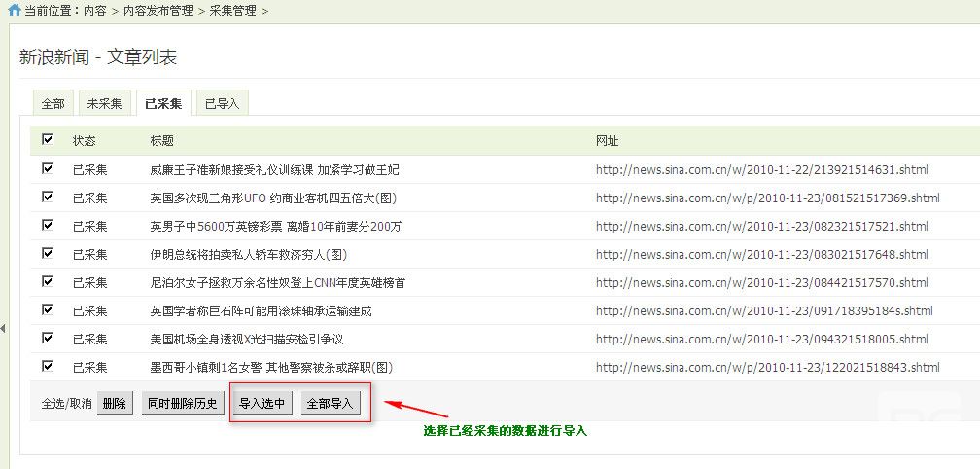Image resolution: width=980 pixels, height=469 pixels.
Task: Toggle checkbox for 伊朗总统将拍卖私人轿车 row
Action: [x=48, y=254]
